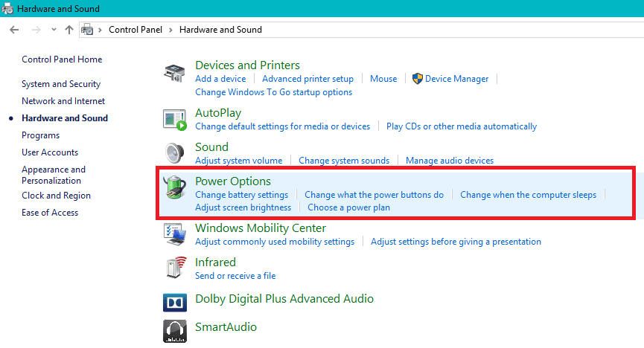The image size is (644, 348).
Task: Open Adjust screen brightness link
Action: [x=243, y=207]
